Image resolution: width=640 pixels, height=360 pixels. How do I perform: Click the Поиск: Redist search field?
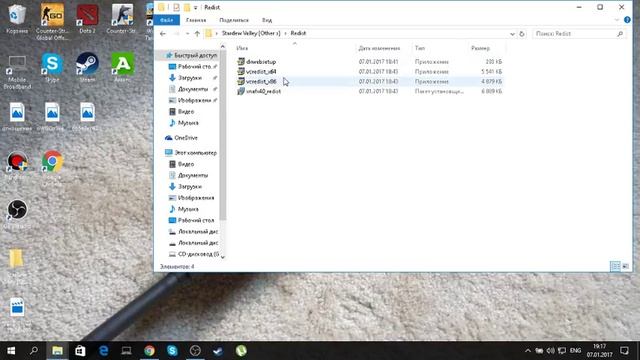coord(578,34)
